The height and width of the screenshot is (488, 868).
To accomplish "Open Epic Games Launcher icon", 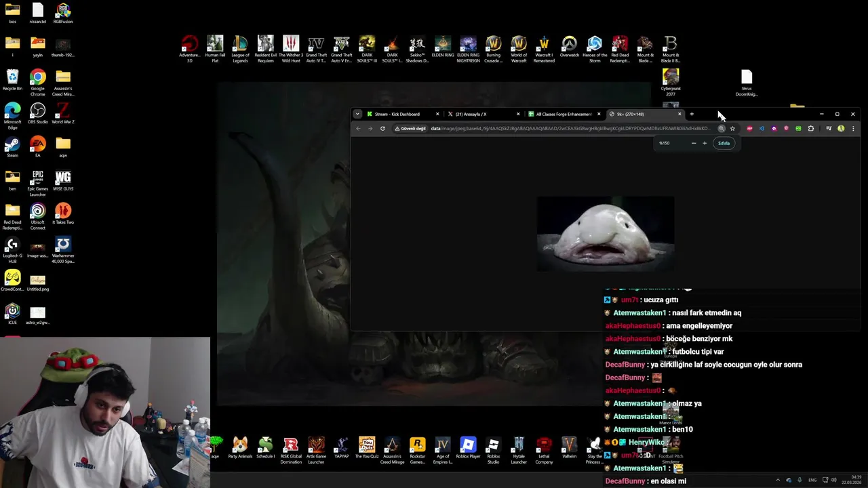I will tap(37, 183).
